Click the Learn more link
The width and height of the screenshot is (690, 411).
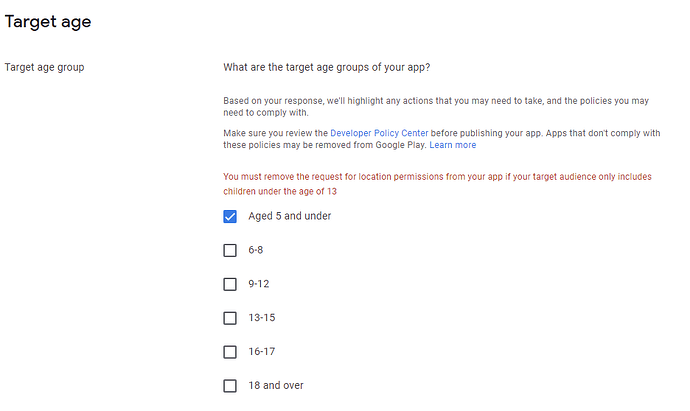tap(453, 145)
